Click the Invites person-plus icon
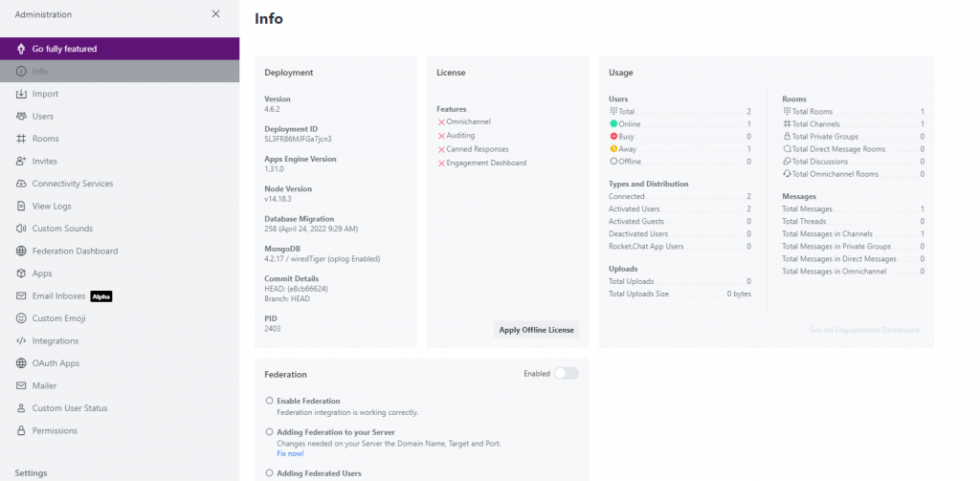 (x=21, y=161)
